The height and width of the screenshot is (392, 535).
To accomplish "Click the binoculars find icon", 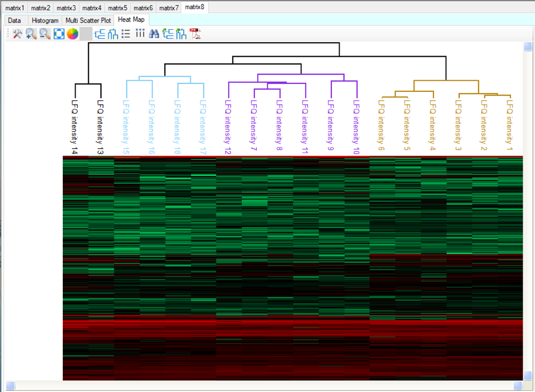I will point(154,34).
